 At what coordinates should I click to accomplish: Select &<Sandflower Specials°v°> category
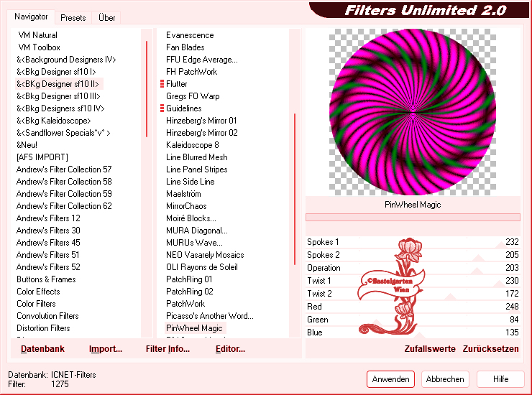click(63, 133)
